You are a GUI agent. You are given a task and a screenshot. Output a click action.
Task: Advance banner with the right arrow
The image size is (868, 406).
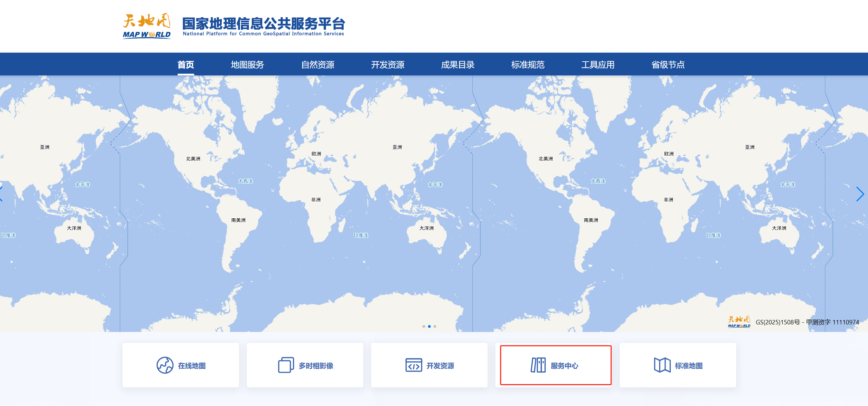860,194
